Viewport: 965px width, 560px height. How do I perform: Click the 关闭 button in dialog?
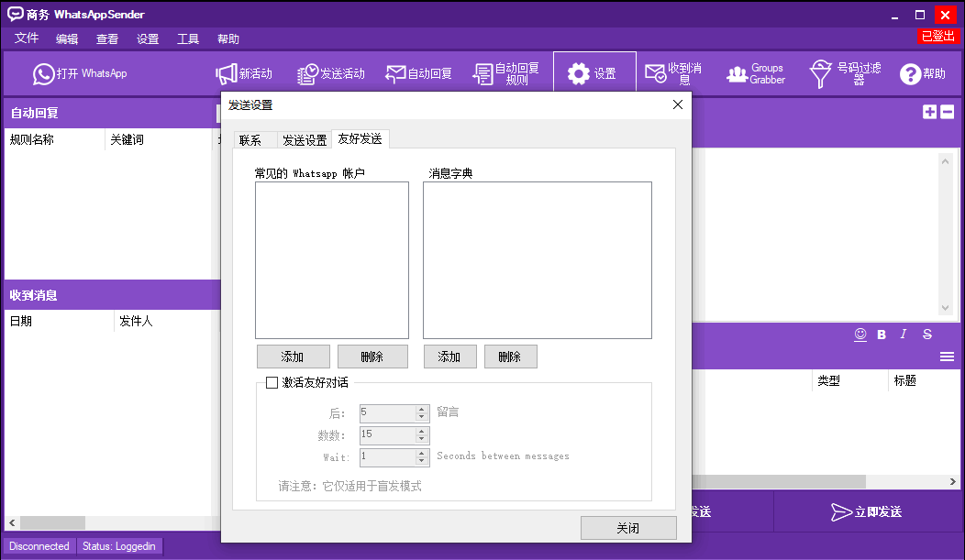pos(628,528)
